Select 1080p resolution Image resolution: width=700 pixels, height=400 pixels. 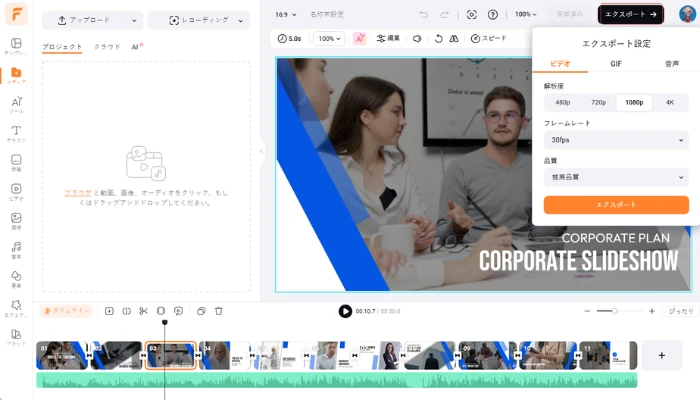[634, 103]
